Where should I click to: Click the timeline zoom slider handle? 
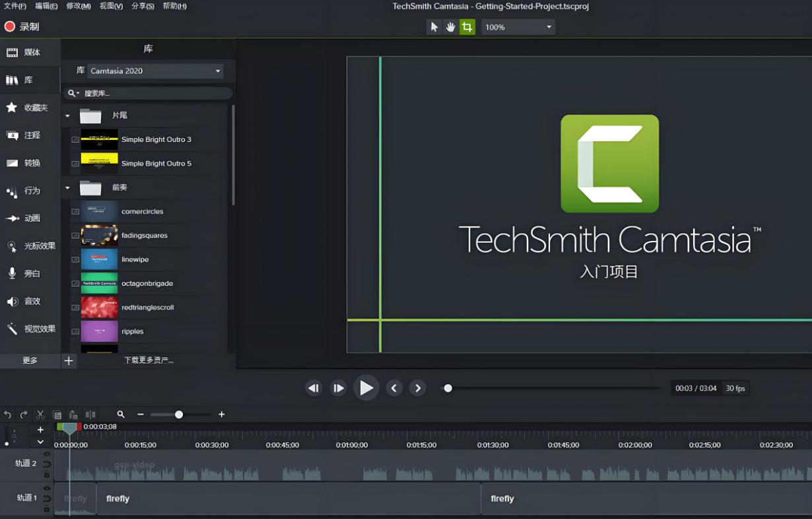pyautogui.click(x=179, y=415)
